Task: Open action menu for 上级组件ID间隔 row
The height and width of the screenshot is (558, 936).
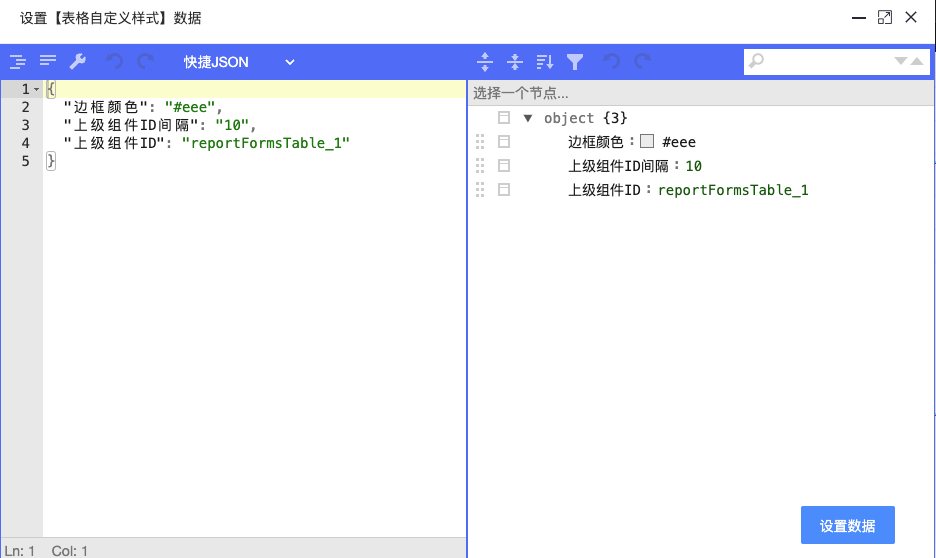Action: 504,165
